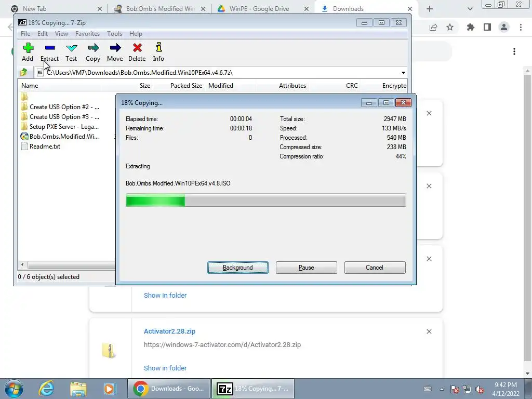Sort by the Modified column header
The image size is (532, 399).
[x=231, y=86]
